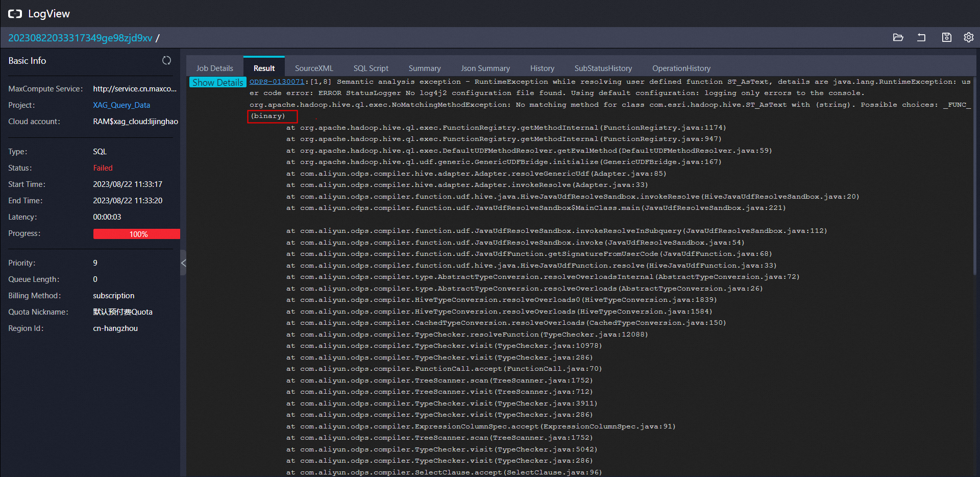Viewport: 980px width, 477px height.
Task: Switch to Summary tab
Action: tap(425, 68)
